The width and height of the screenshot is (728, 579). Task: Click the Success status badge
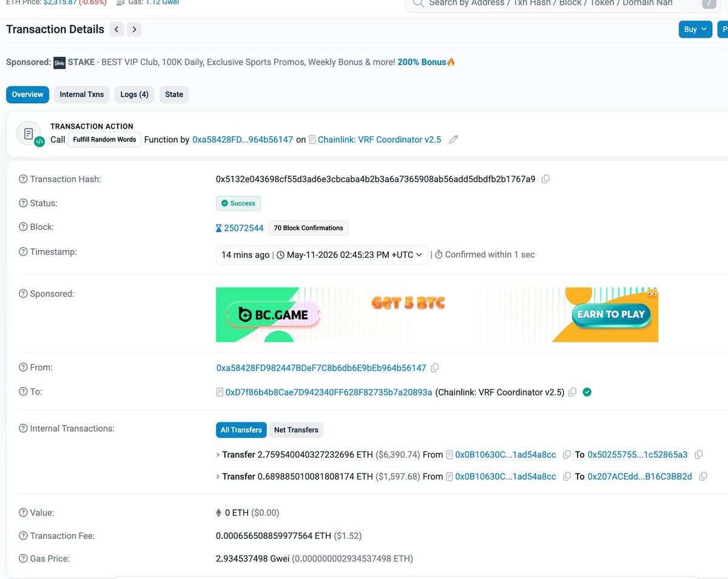tap(238, 203)
